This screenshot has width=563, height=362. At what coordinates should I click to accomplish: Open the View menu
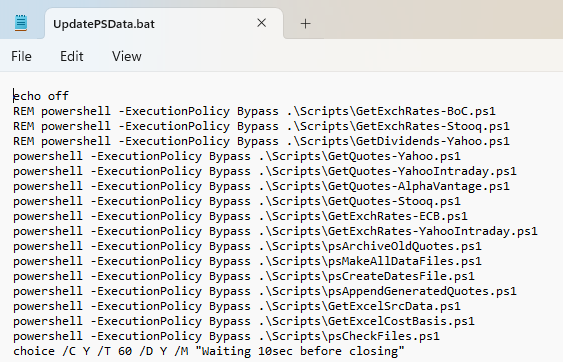point(126,56)
